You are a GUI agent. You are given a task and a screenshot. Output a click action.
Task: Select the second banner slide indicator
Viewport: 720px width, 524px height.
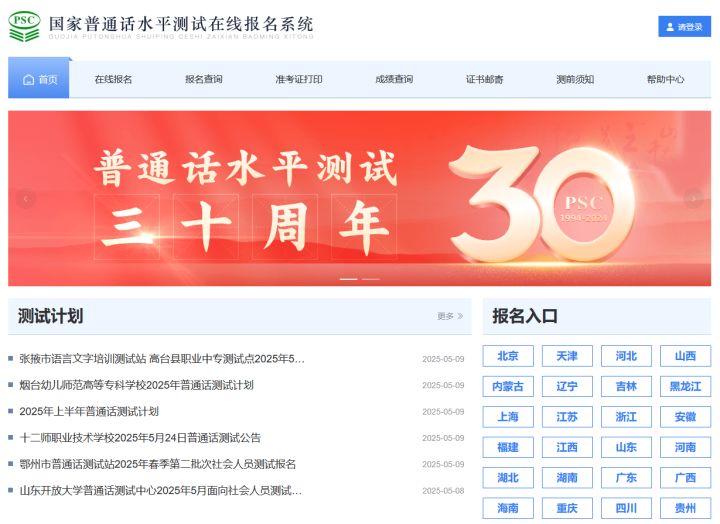[x=371, y=279]
